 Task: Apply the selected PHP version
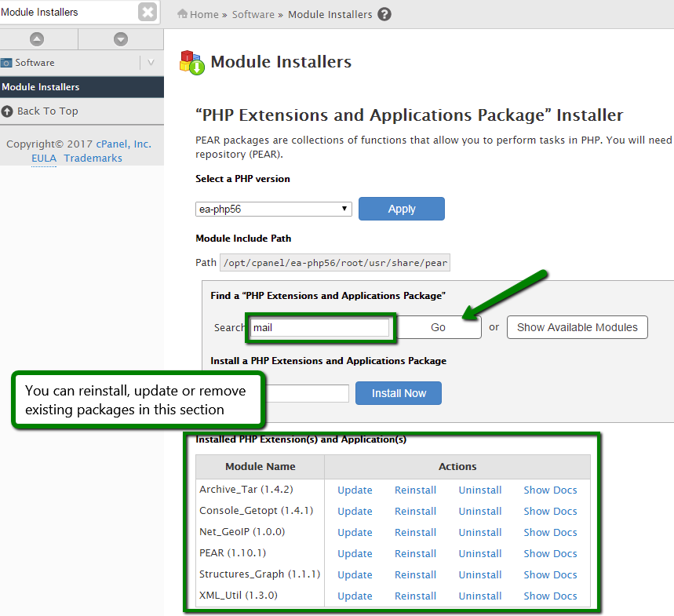(402, 209)
